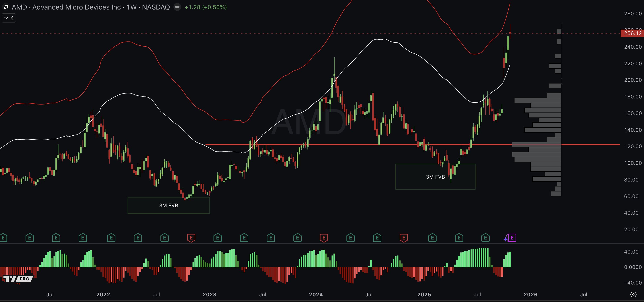Click the gray market status indicator
Image resolution: width=644 pixels, height=302 pixels.
177,7
